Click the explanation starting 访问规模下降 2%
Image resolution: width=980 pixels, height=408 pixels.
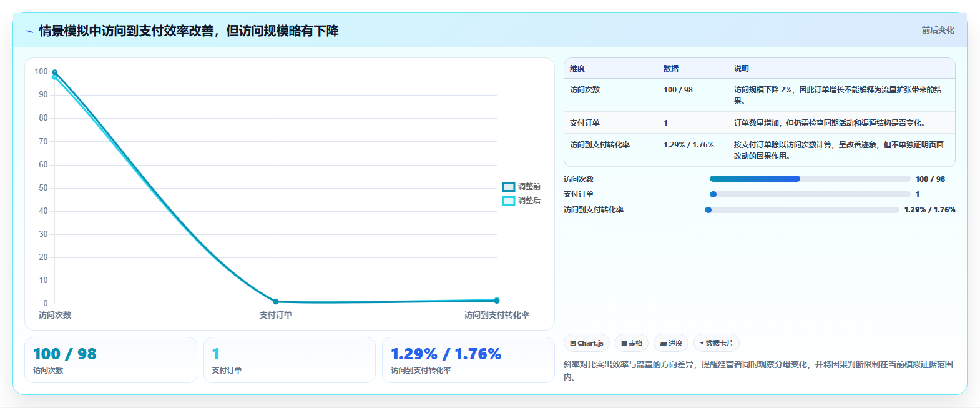838,96
